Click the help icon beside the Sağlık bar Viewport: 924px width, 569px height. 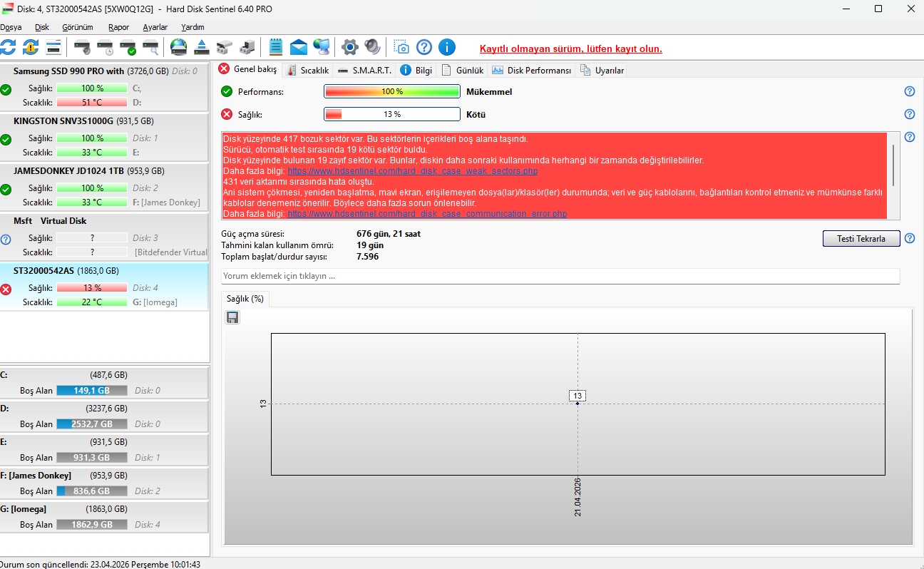[x=910, y=114]
